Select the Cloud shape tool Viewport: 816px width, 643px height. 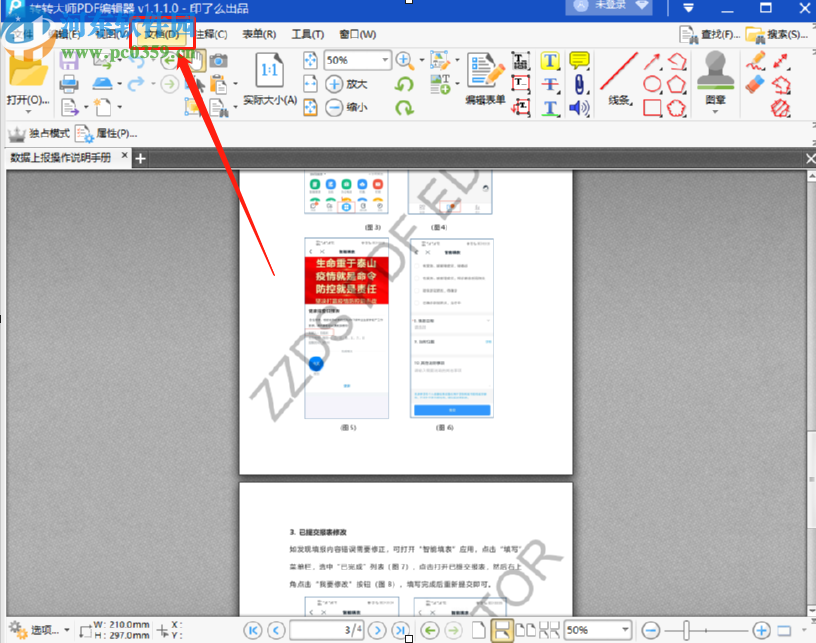click(677, 108)
